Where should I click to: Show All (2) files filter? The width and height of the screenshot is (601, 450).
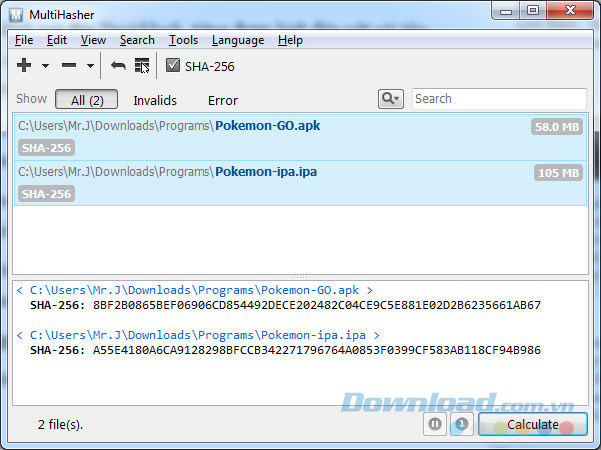87,99
